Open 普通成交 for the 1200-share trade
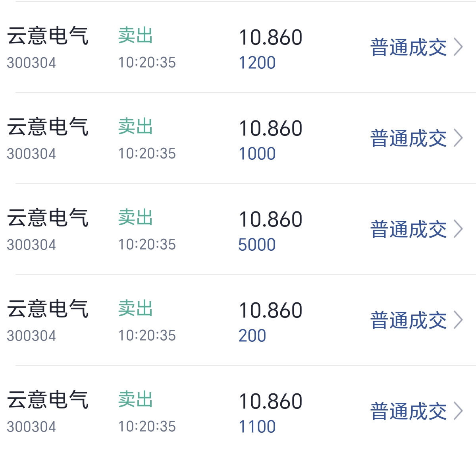 [x=409, y=48]
